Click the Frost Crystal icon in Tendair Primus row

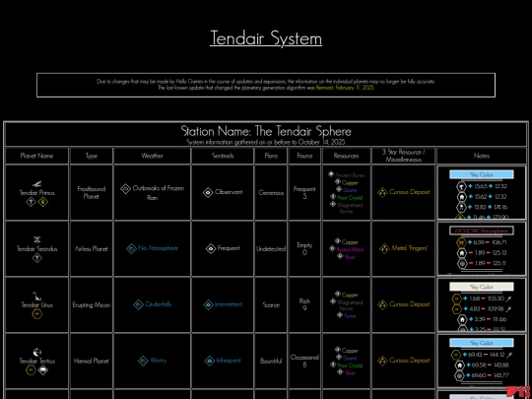tap(333, 197)
